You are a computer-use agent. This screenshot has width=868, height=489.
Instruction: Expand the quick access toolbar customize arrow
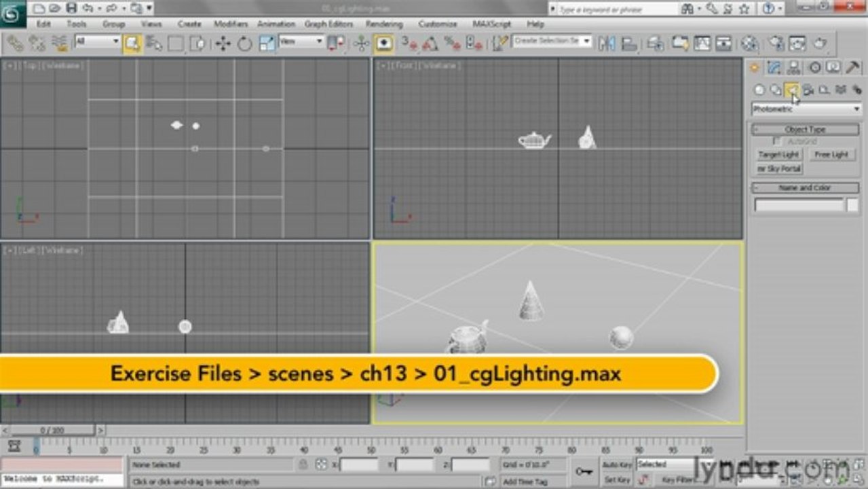click(x=149, y=9)
